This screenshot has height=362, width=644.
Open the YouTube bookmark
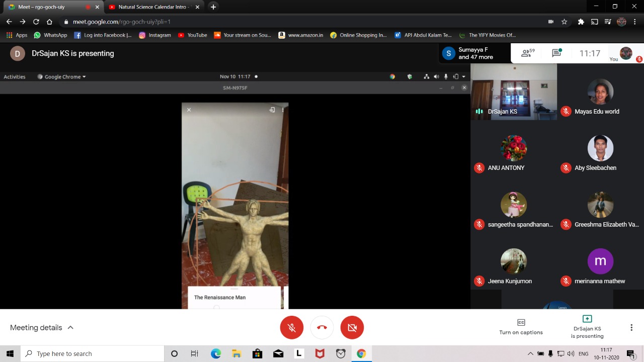(192, 35)
